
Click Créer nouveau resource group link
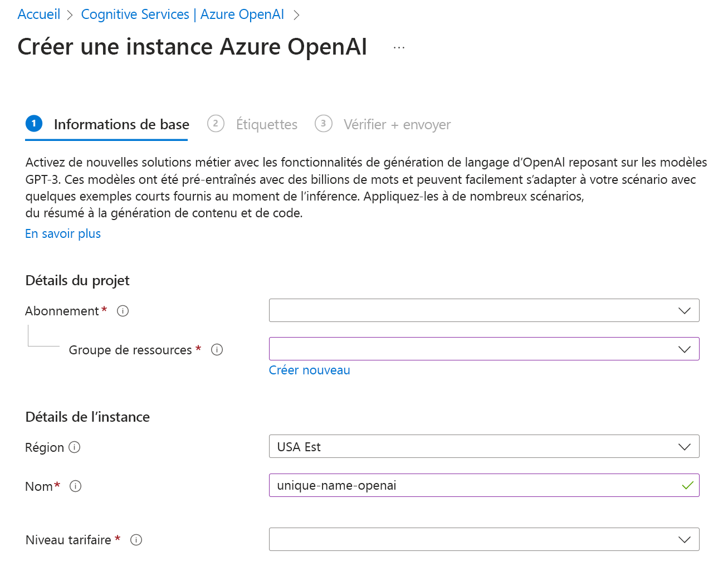point(310,370)
